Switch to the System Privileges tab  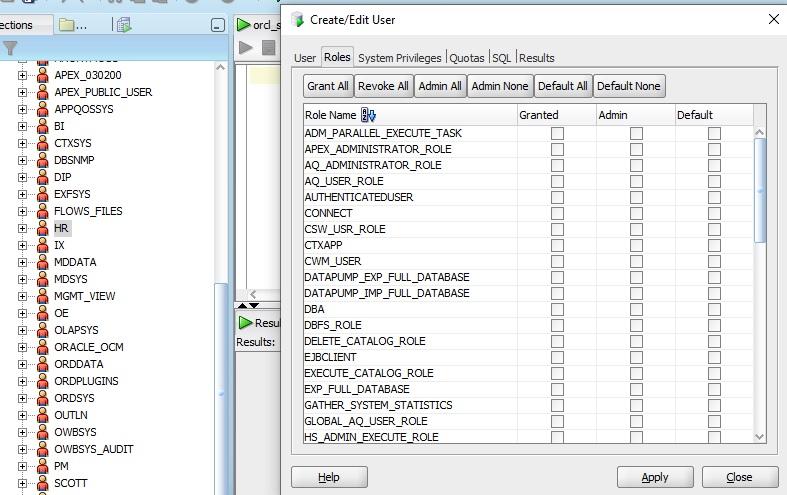click(x=399, y=58)
